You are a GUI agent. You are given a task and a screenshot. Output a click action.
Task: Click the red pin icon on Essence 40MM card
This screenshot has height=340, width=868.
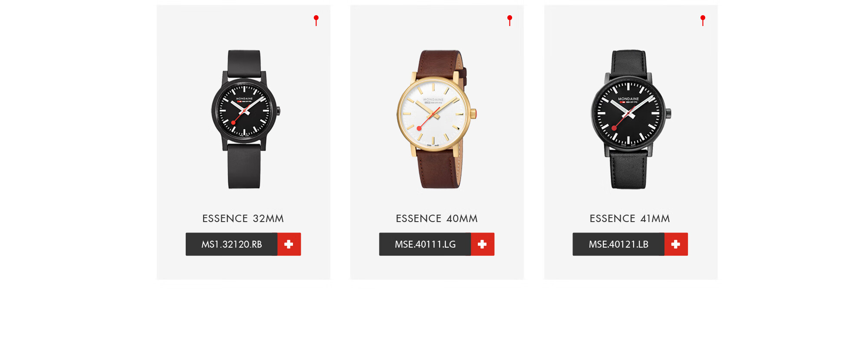pos(510,20)
